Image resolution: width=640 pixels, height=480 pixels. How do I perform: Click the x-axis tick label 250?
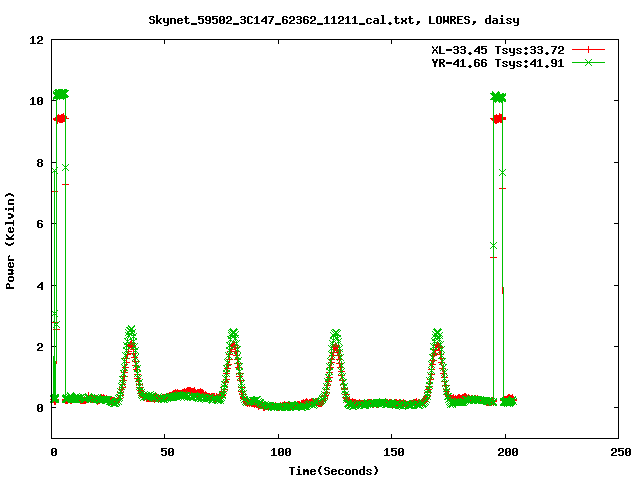coord(621,452)
